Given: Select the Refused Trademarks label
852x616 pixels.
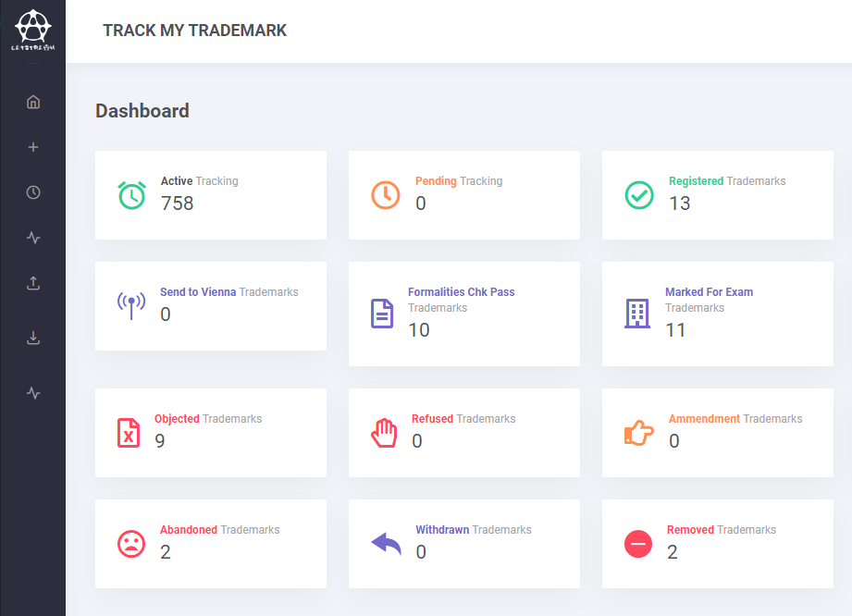Looking at the screenshot, I should click(463, 419).
